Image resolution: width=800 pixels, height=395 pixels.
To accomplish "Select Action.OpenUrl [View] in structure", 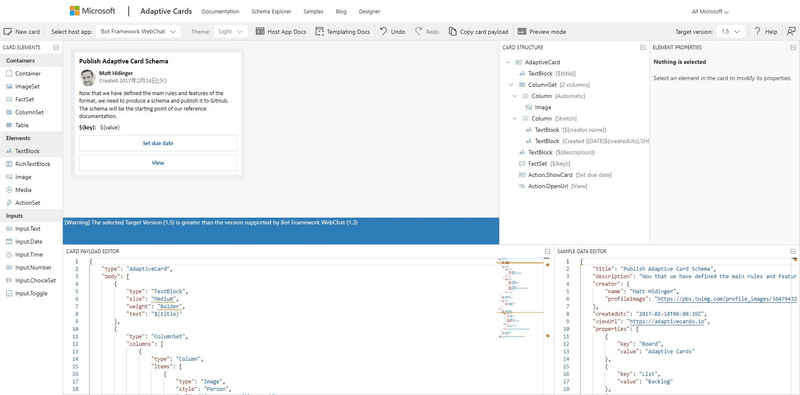I will pos(553,186).
